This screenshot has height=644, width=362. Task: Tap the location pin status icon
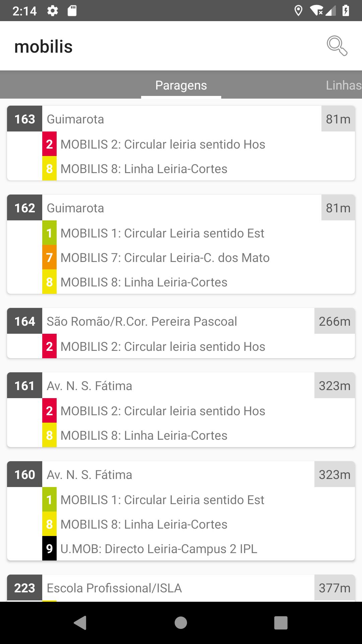[x=298, y=11]
